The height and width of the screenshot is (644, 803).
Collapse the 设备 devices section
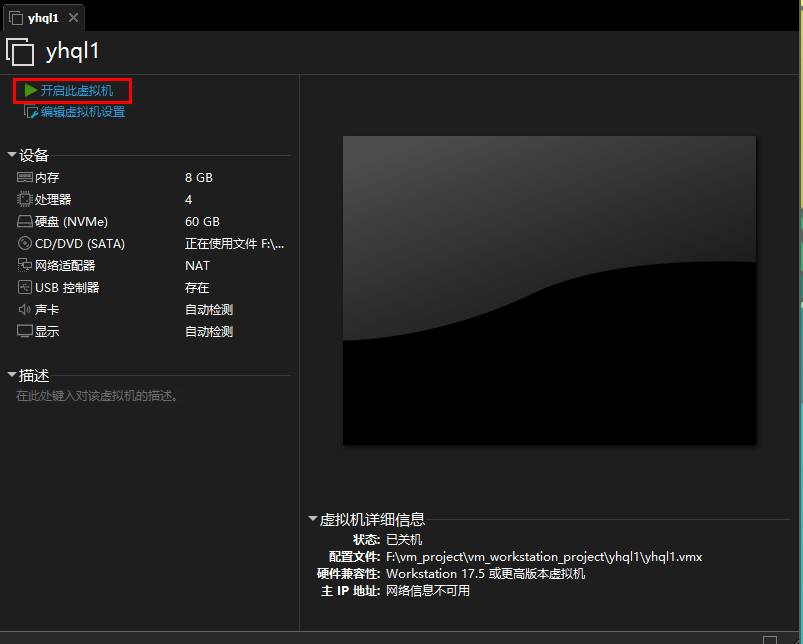12,155
